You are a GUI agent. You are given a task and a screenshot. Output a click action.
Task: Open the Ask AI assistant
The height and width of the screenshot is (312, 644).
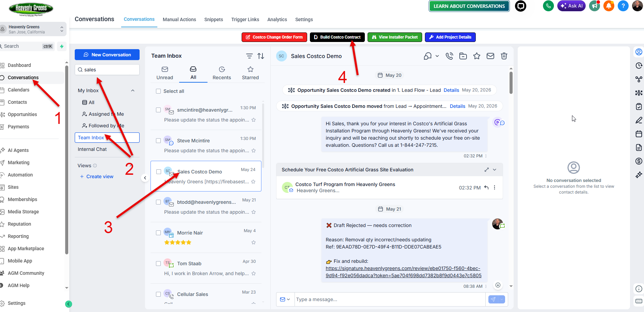coord(571,6)
